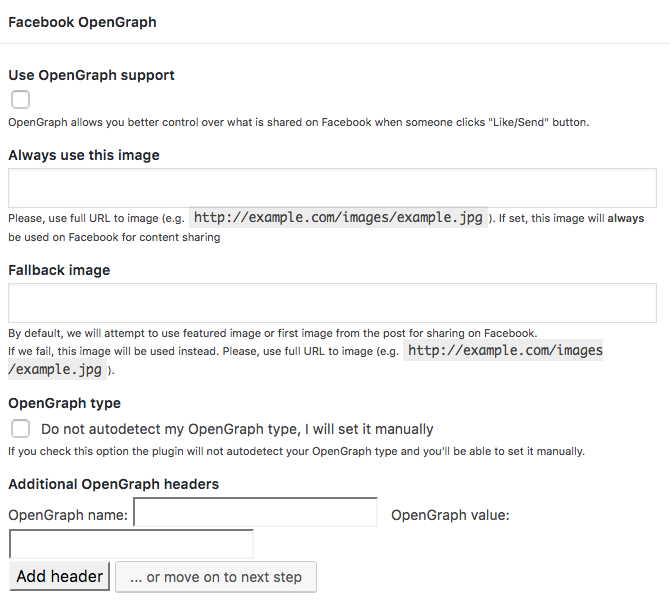Viewport: 670px width, 608px height.
Task: Click the OpenGraph name input box
Action: pyautogui.click(x=255, y=514)
